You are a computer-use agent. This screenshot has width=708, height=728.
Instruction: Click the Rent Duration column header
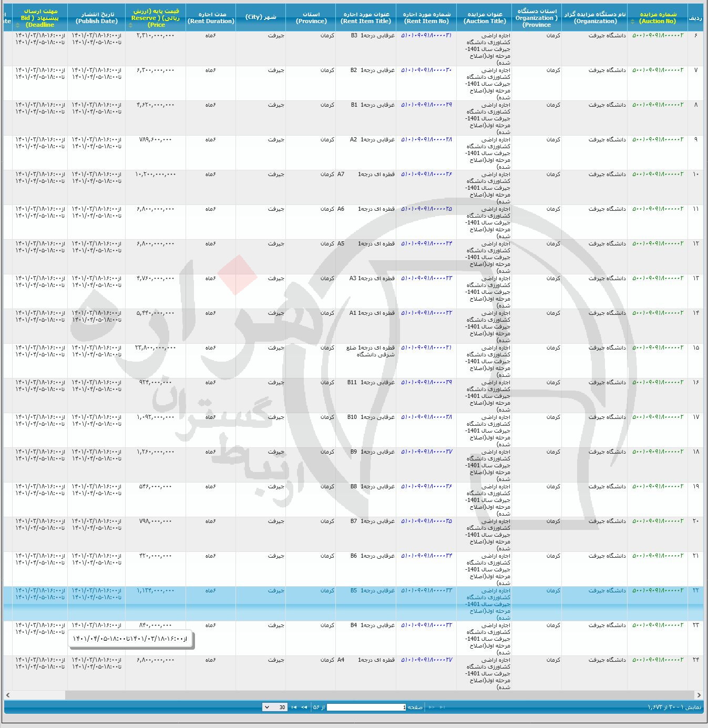tap(211, 18)
